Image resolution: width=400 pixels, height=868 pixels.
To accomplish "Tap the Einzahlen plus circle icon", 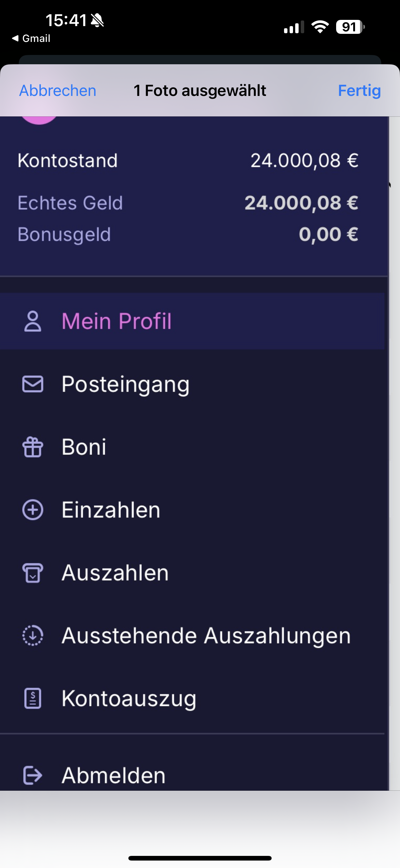I will pyautogui.click(x=33, y=510).
